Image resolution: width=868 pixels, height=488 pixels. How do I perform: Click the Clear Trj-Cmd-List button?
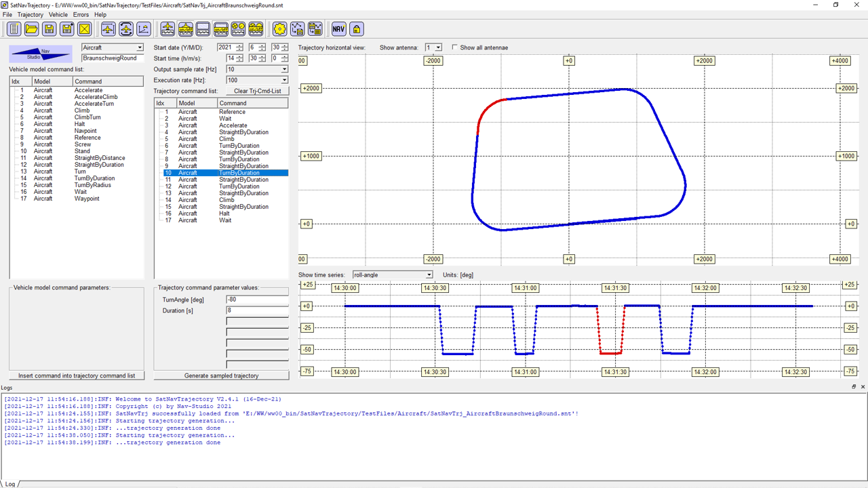257,91
